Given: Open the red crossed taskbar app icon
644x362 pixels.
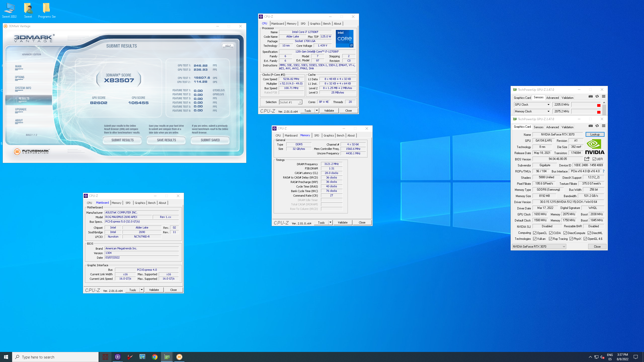Looking at the screenshot, I should 105,357.
